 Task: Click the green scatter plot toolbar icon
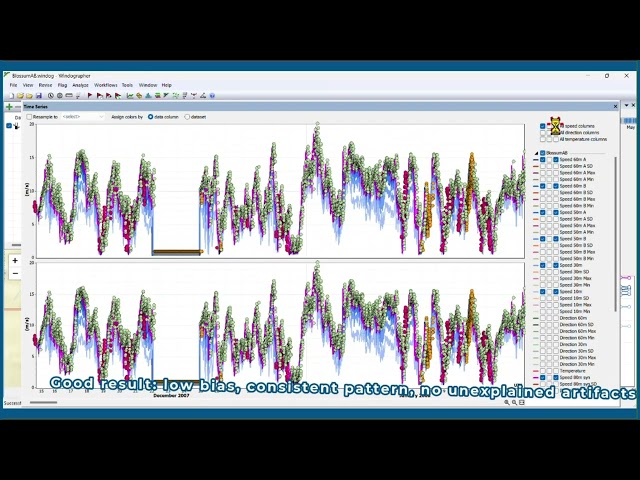click(x=176, y=96)
